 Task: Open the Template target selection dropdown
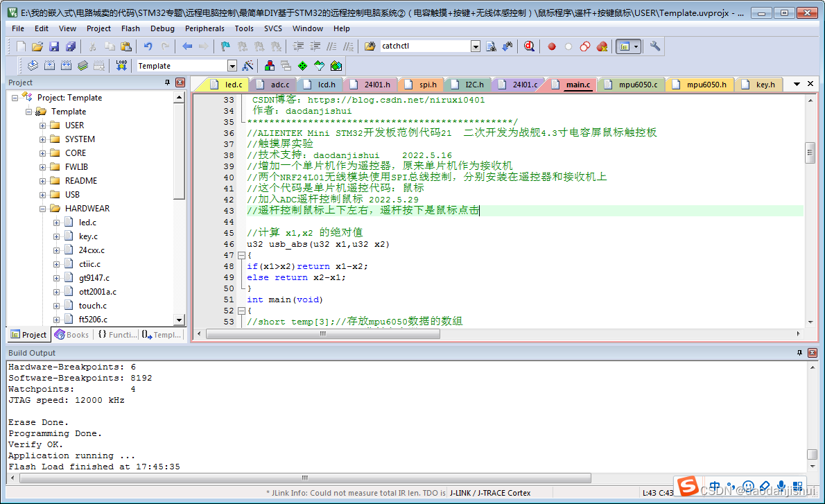[232, 66]
